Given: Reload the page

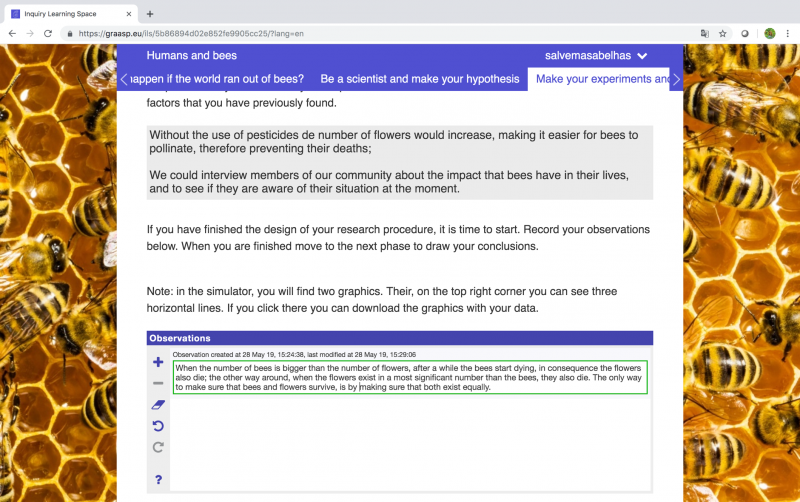Looking at the screenshot, I should [48, 34].
